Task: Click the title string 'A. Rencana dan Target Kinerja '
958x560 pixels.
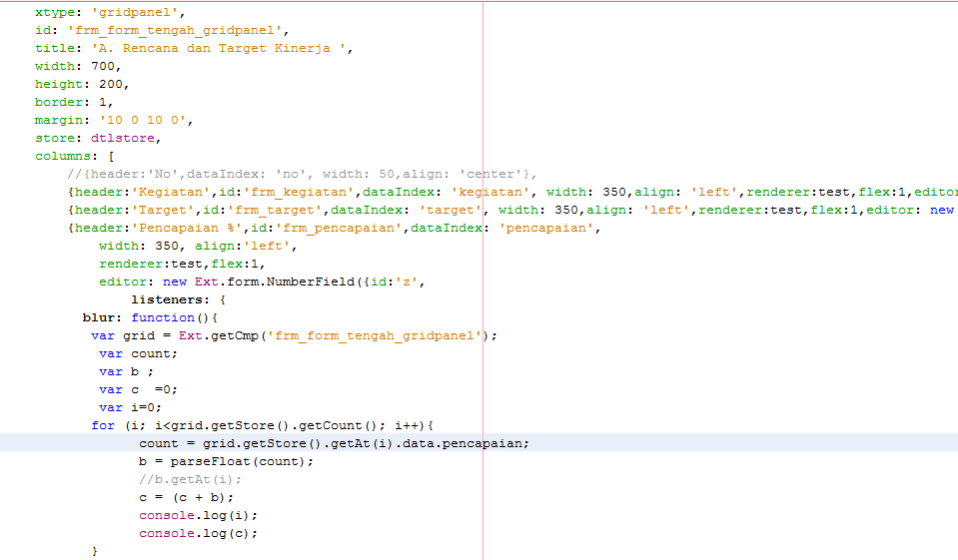Action: (218, 48)
